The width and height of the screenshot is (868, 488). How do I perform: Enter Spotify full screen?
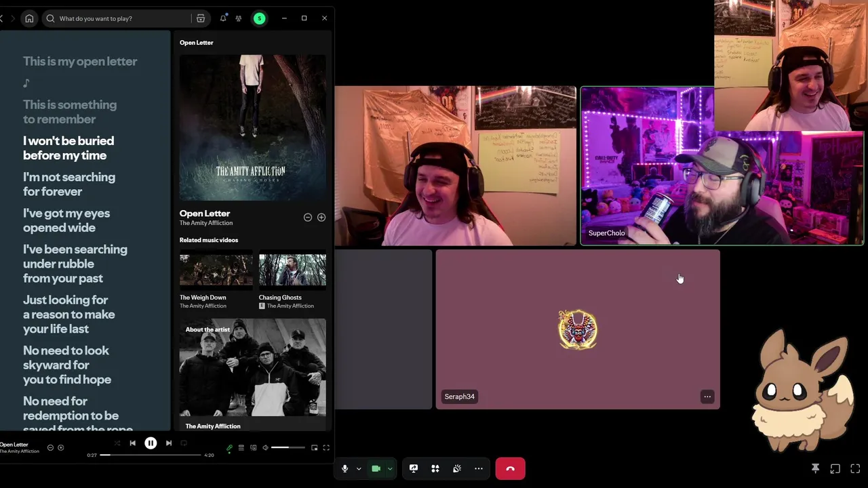(x=326, y=448)
